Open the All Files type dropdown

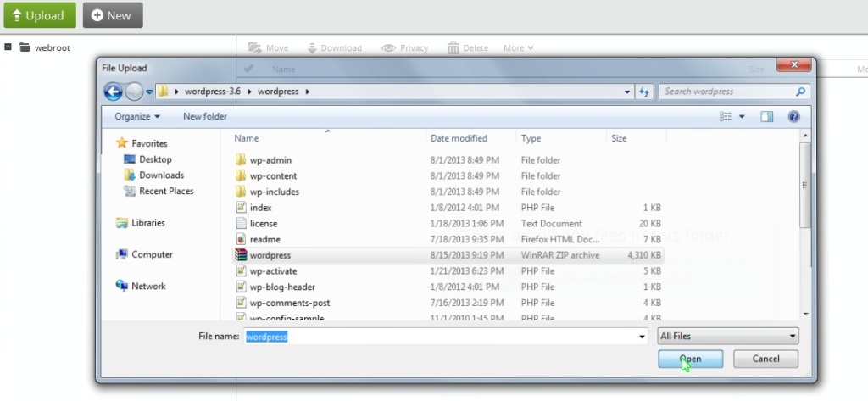pyautogui.click(x=728, y=336)
